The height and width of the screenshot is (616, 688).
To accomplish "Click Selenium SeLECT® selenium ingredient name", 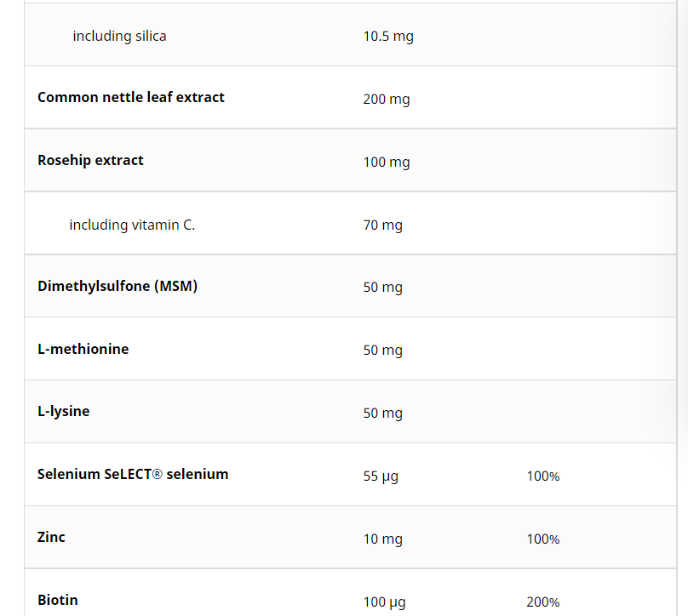I will 133,474.
